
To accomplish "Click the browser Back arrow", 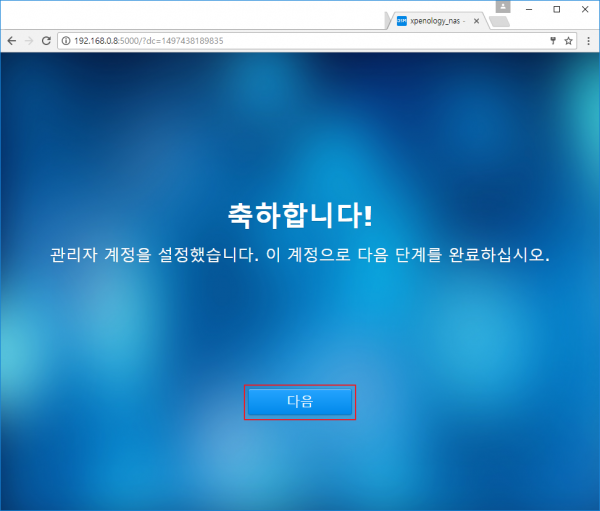I will pos(11,41).
